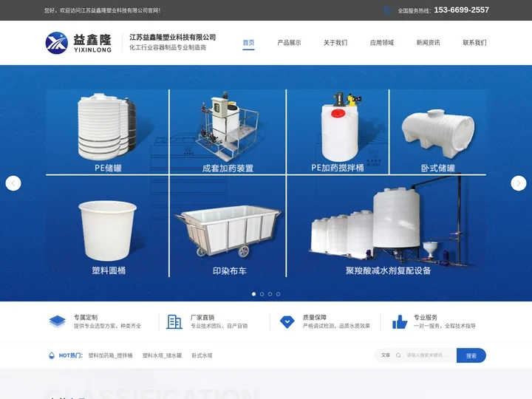The image size is (532, 399).
Task: Click the Yixinlong company logo
Action: pos(78,43)
